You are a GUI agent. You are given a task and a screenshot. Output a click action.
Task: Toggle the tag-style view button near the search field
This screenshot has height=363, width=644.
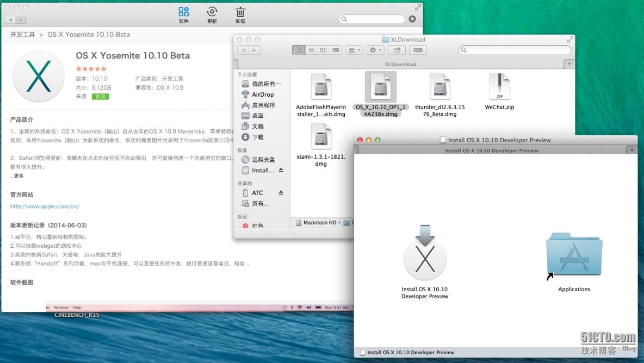pyautogui.click(x=418, y=49)
